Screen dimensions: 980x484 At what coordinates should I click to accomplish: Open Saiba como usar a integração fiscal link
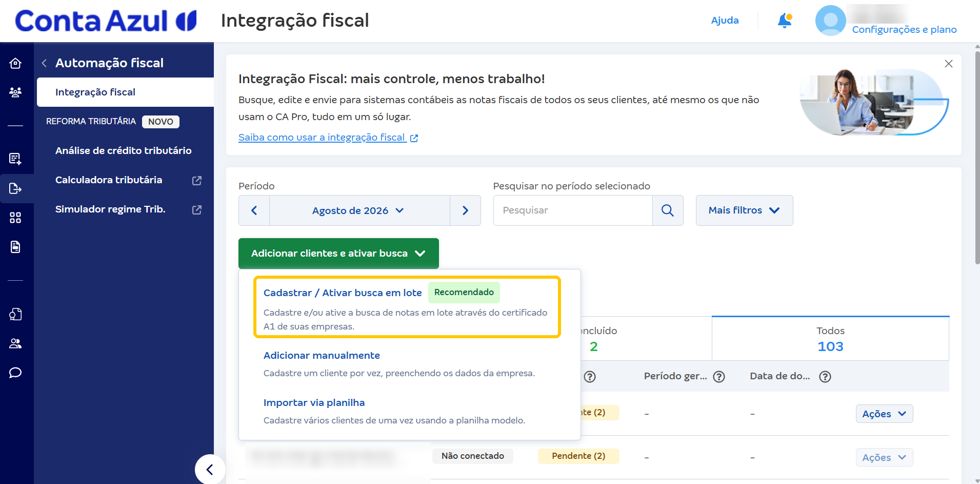(328, 138)
